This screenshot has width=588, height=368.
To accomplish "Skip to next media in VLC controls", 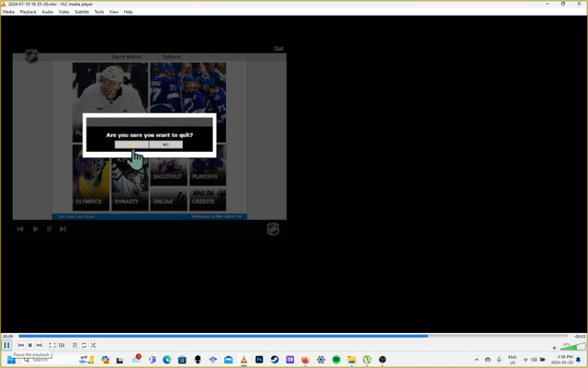I will (39, 345).
